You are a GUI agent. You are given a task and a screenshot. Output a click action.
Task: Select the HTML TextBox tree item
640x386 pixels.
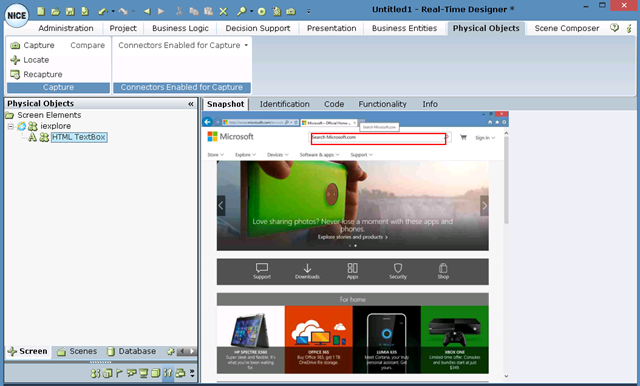tap(79, 137)
